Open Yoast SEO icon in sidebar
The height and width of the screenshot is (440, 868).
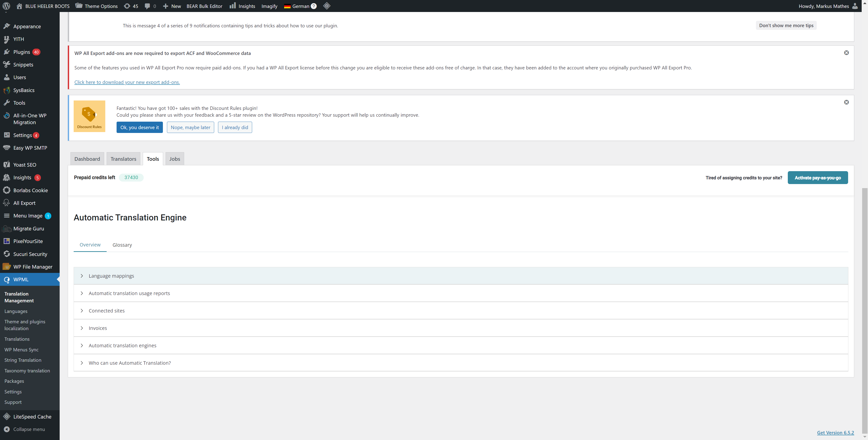(7, 165)
